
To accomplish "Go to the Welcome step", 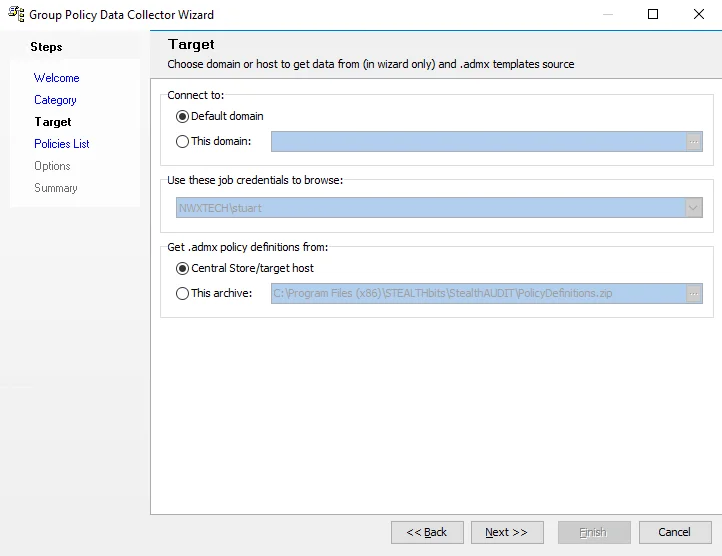I will [57, 78].
